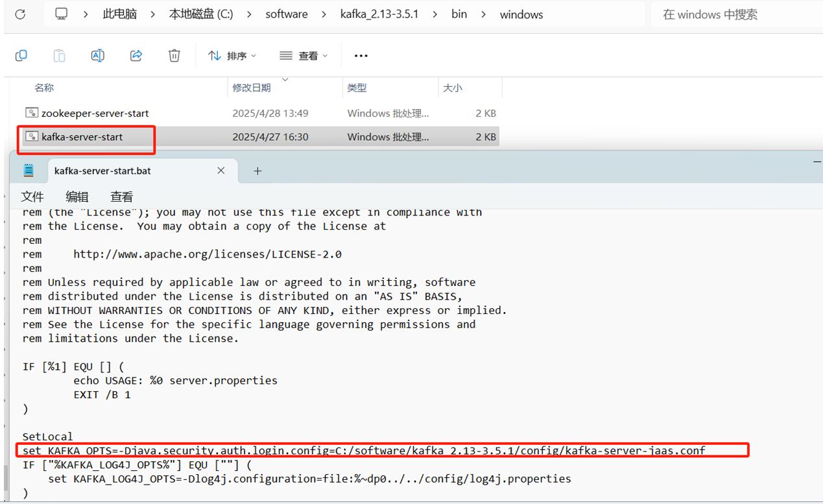Expand chevron after 本地磁盘 (C:) breadcrumb
Viewport: 823px width, 504px height.
pos(248,14)
